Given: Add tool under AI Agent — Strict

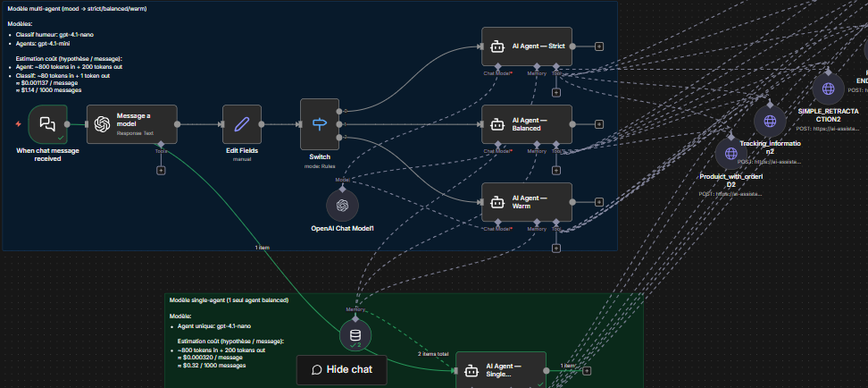Looking at the screenshot, I should click(x=556, y=93).
